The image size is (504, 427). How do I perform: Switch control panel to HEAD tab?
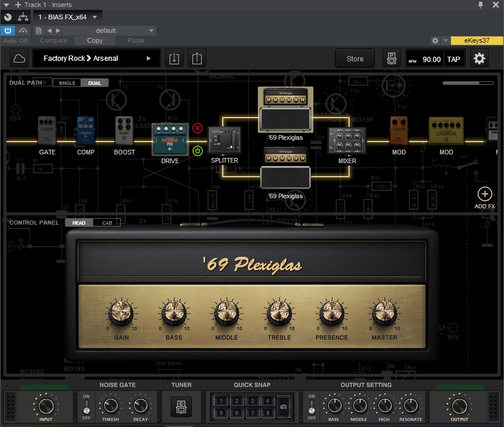(79, 222)
